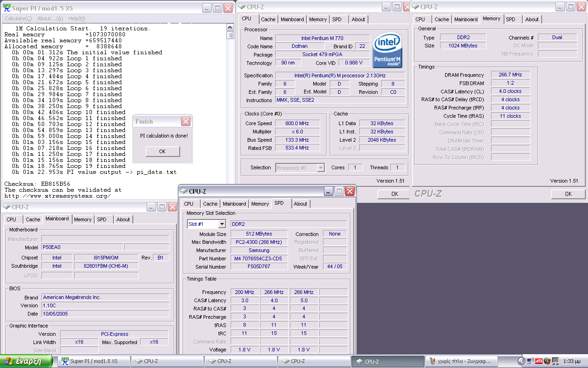The image size is (588, 368).
Task: Open the Slot #1 dropdown
Action: pos(222,224)
